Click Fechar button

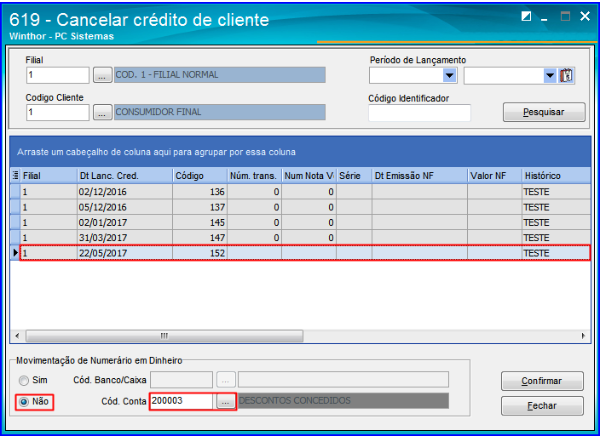(x=542, y=406)
